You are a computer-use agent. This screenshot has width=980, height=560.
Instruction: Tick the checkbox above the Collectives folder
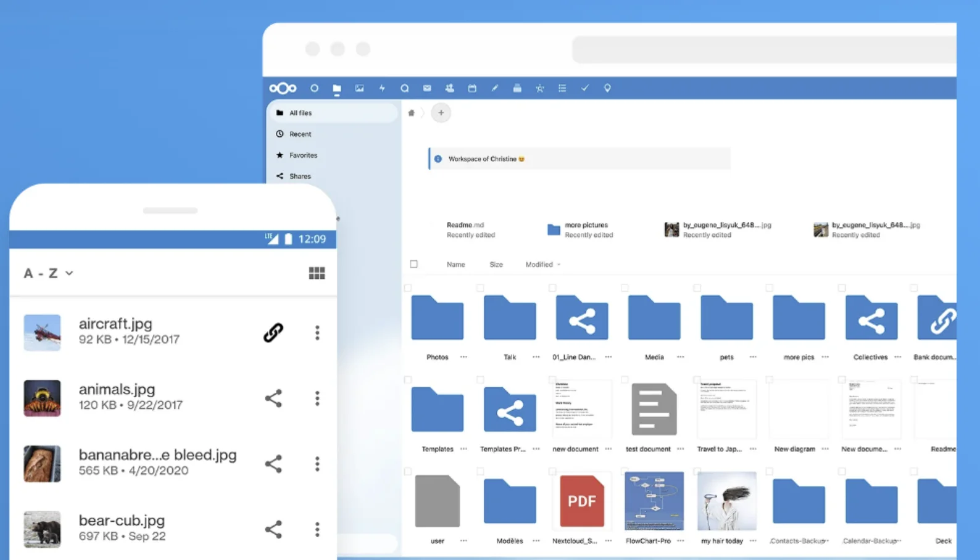(x=841, y=288)
